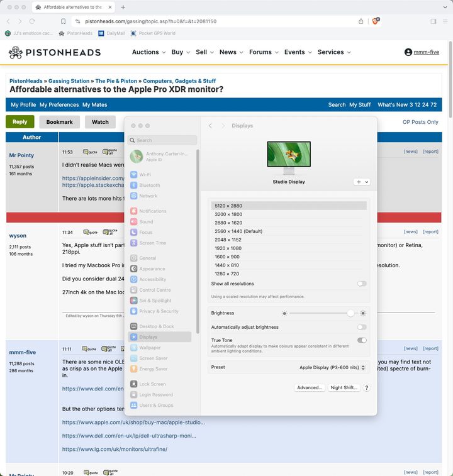
Task: Select the 3200 × 1800 resolution
Action: 228,214
